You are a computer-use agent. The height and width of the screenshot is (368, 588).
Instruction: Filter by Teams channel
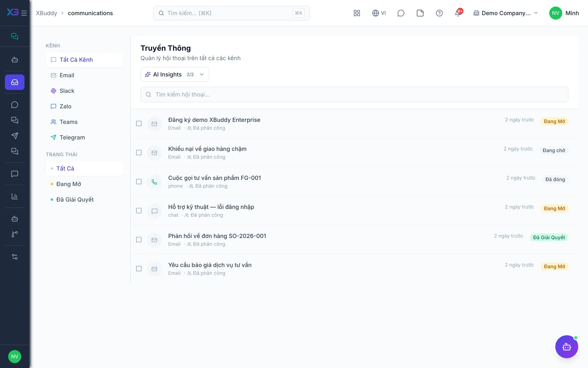(85, 122)
